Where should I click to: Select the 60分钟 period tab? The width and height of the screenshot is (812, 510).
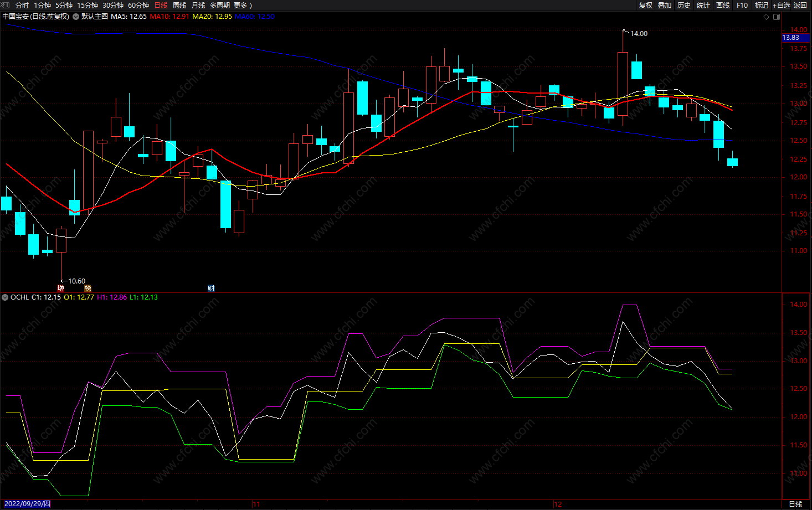(138, 5)
